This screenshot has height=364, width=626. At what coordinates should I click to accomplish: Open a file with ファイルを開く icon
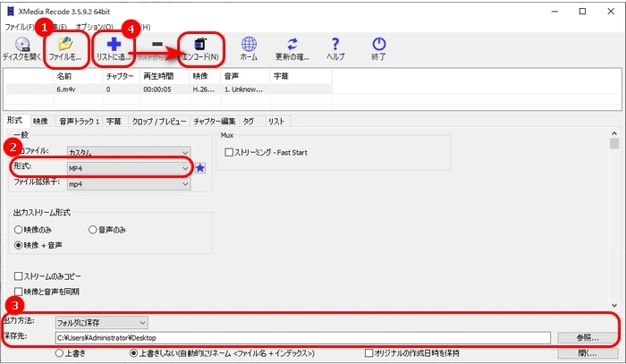tap(65, 47)
